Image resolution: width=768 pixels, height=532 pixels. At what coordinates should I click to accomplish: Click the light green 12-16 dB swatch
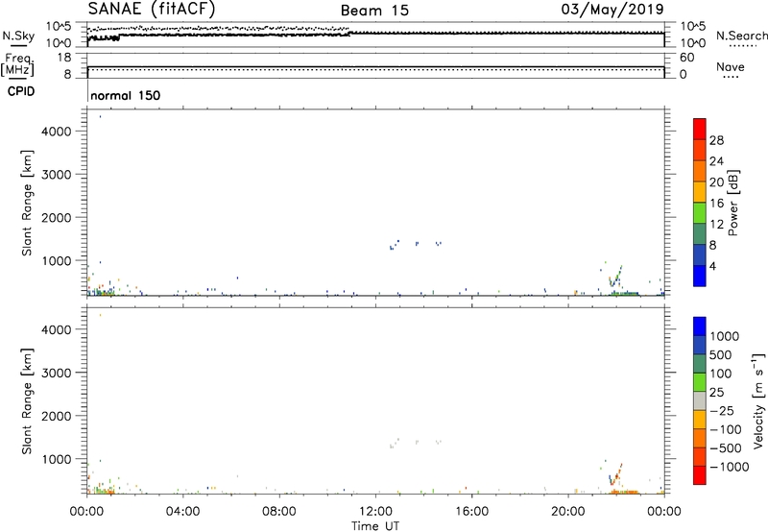click(x=700, y=213)
